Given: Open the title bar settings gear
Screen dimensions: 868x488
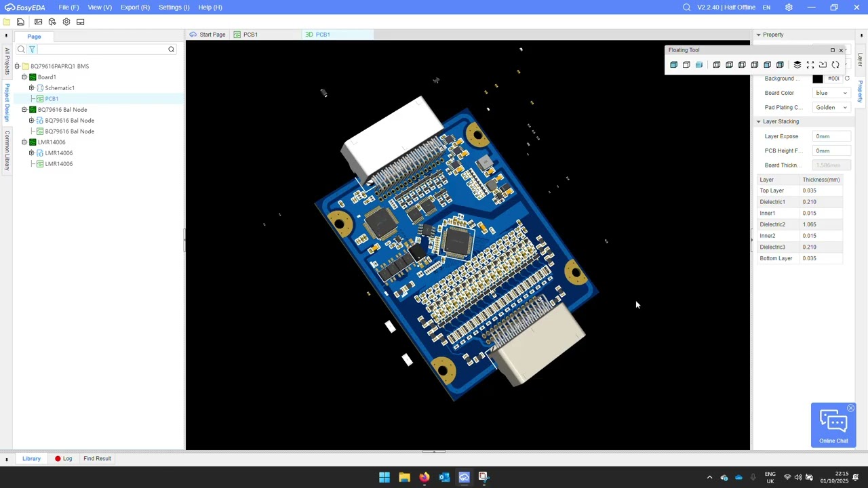Looking at the screenshot, I should point(789,7).
